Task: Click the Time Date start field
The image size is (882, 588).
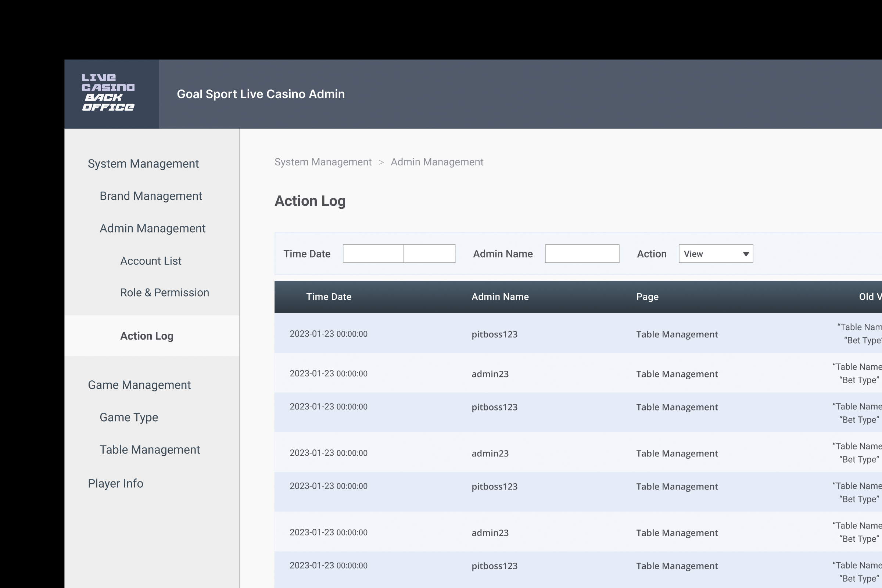Action: point(373,254)
